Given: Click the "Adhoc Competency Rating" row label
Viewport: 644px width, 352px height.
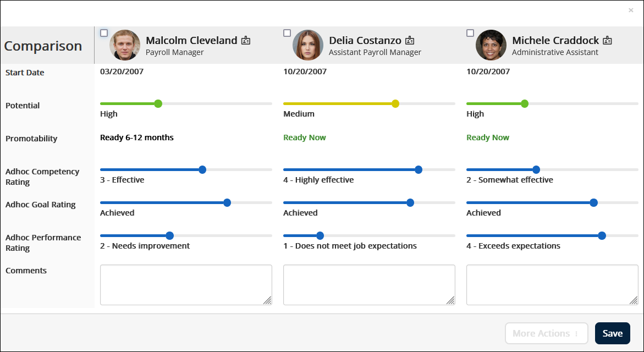Looking at the screenshot, I should [42, 177].
